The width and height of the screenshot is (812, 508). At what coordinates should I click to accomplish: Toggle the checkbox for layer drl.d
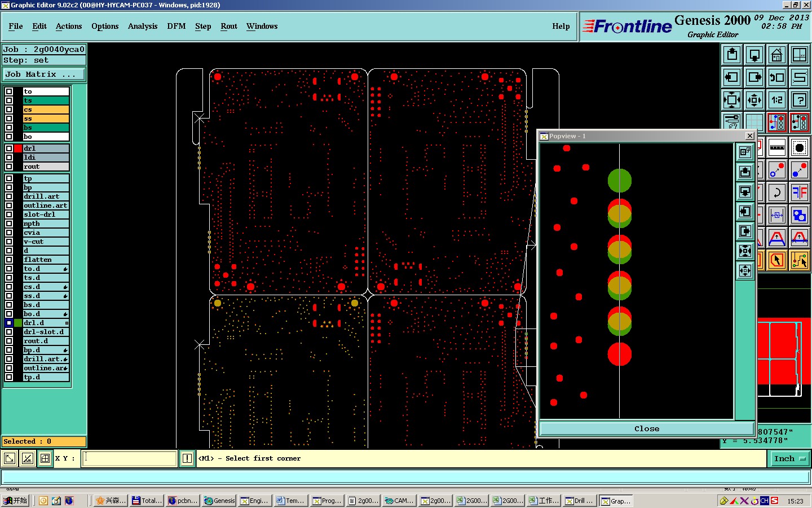point(9,323)
